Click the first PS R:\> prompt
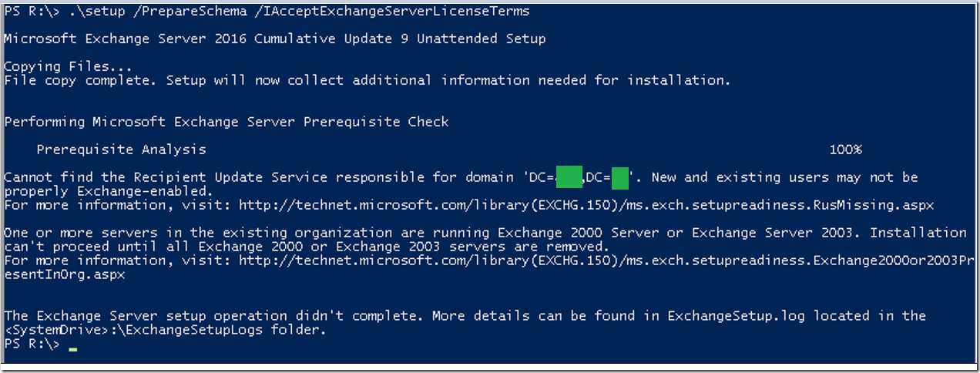980x373 pixels. [x=32, y=12]
